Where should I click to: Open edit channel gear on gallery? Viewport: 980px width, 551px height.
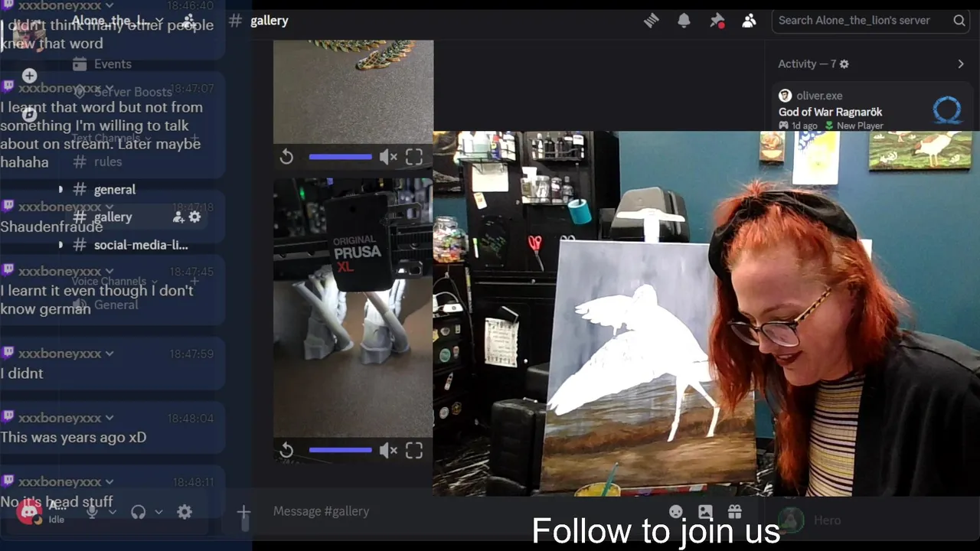tap(194, 217)
